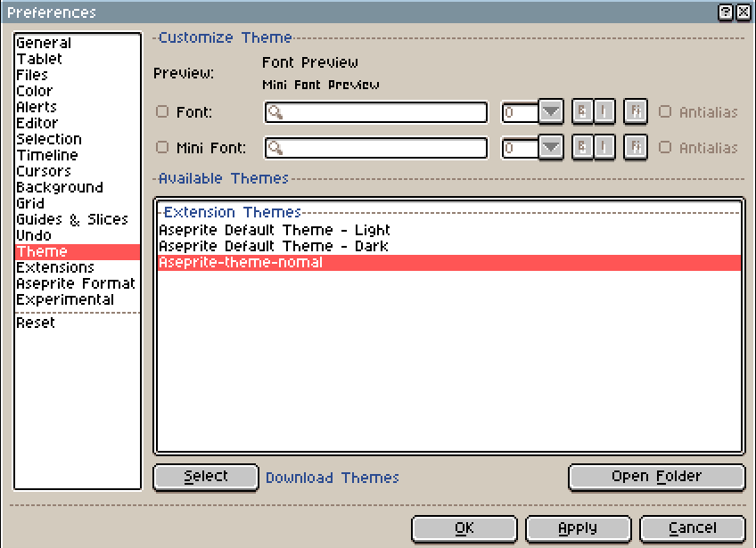Open font size dropdown in Mini Font row

(551, 147)
